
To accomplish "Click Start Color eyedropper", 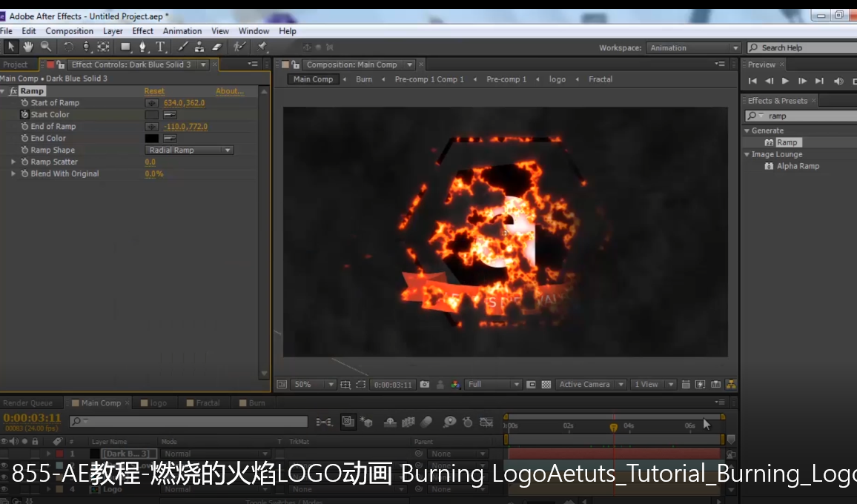I will (x=170, y=115).
